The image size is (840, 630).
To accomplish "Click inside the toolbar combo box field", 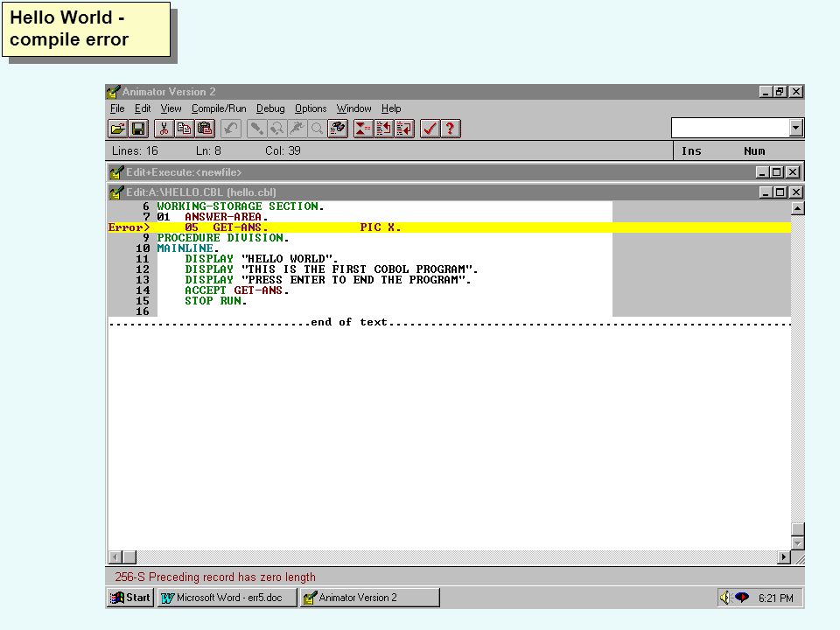I will point(731,128).
